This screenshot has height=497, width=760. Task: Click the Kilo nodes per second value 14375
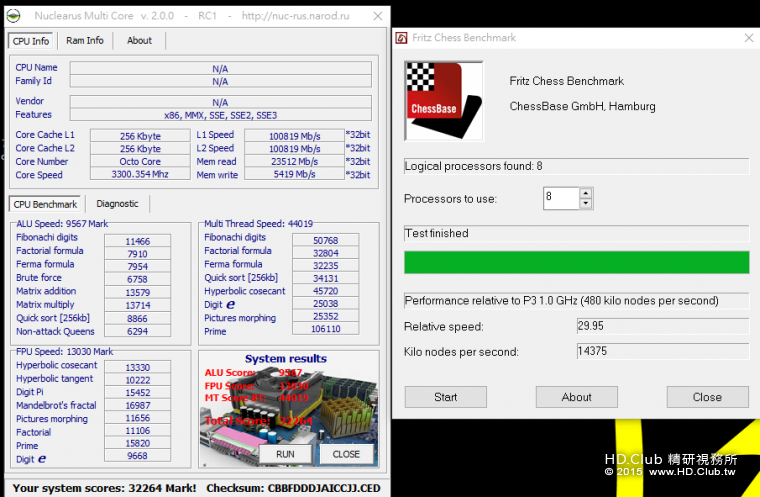click(x=663, y=351)
